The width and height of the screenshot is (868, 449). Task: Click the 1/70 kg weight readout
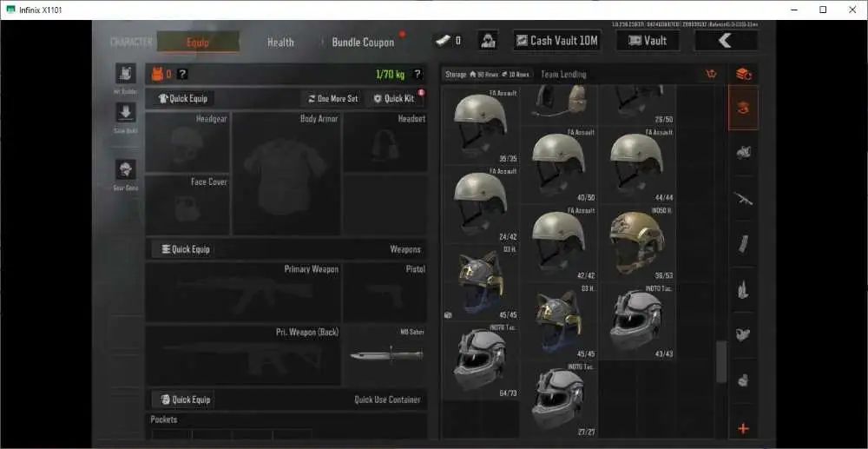(x=390, y=74)
